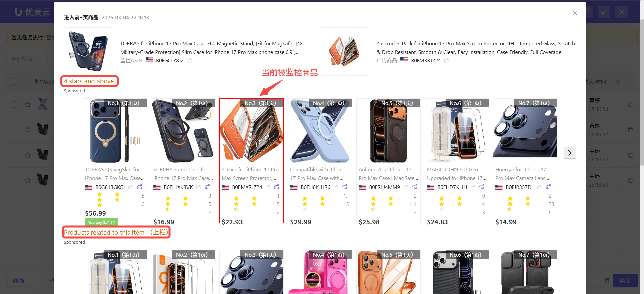The image size is (644, 294).
Task: Check the first monitored ASIN row checkbox
Action: point(14,104)
